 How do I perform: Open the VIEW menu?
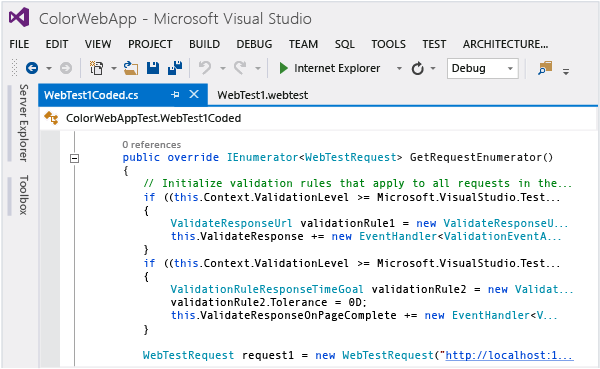click(x=98, y=44)
